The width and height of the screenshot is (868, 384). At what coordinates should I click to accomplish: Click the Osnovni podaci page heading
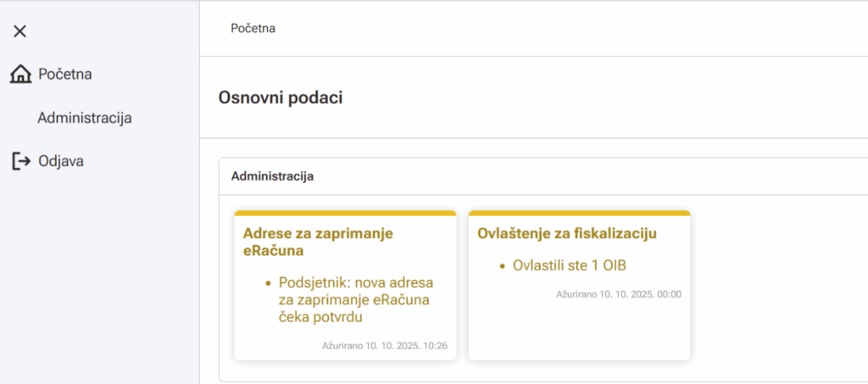coord(281,97)
